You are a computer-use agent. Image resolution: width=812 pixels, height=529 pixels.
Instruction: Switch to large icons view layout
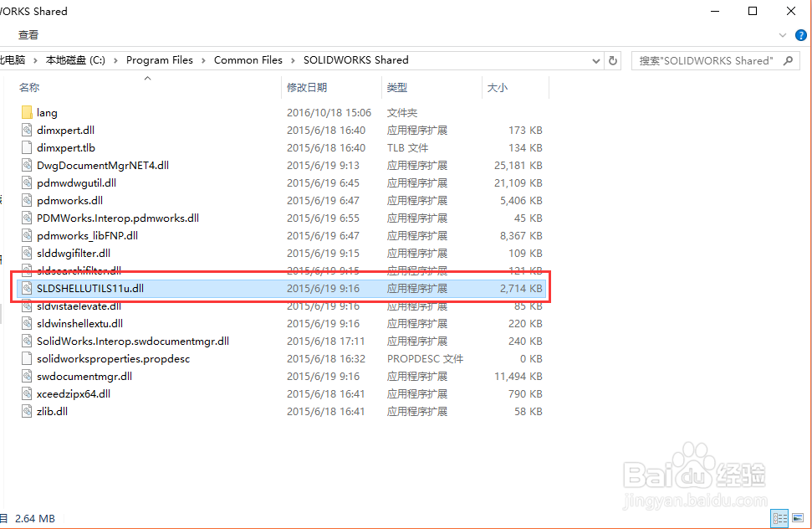click(798, 518)
